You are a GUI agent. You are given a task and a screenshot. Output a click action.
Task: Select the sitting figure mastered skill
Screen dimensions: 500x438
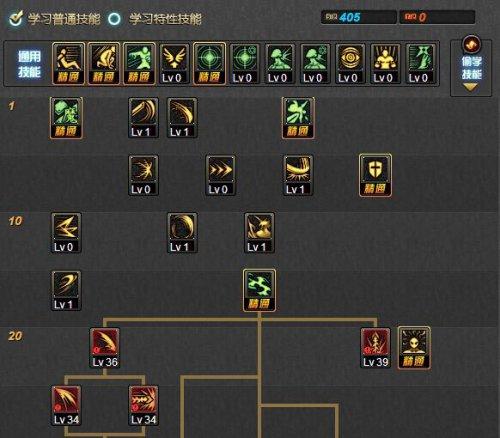pyautogui.click(x=68, y=63)
